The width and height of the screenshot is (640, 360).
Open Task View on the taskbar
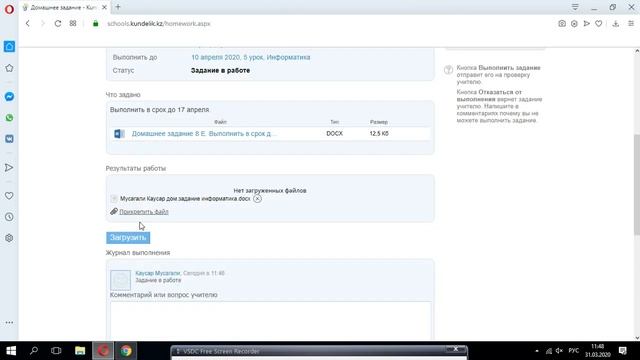[56, 351]
